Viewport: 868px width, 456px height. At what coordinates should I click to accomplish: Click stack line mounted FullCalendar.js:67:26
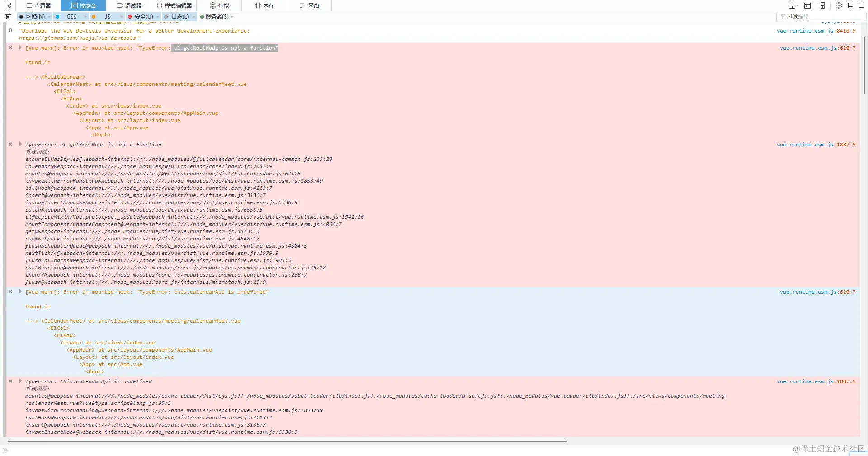[x=163, y=174]
